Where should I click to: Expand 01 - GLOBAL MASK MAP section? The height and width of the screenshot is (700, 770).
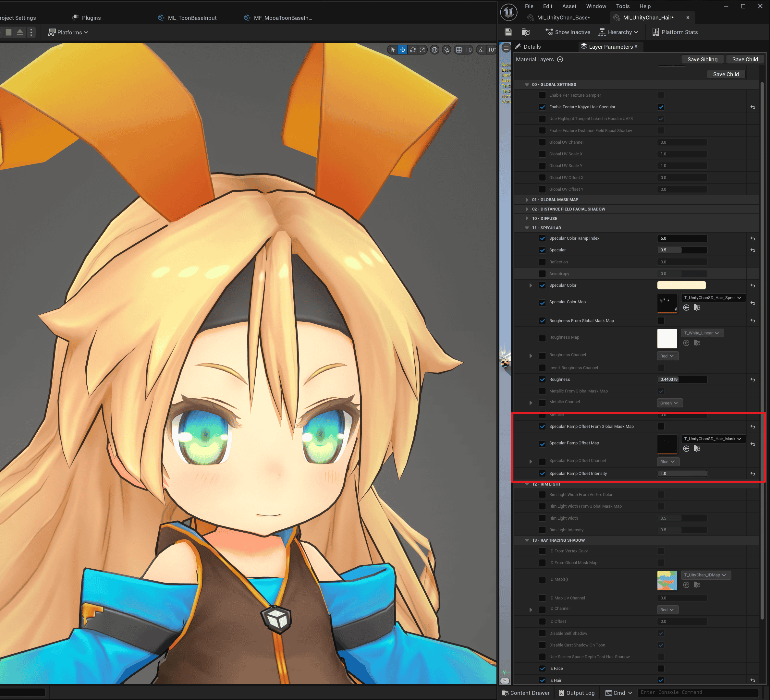click(527, 200)
